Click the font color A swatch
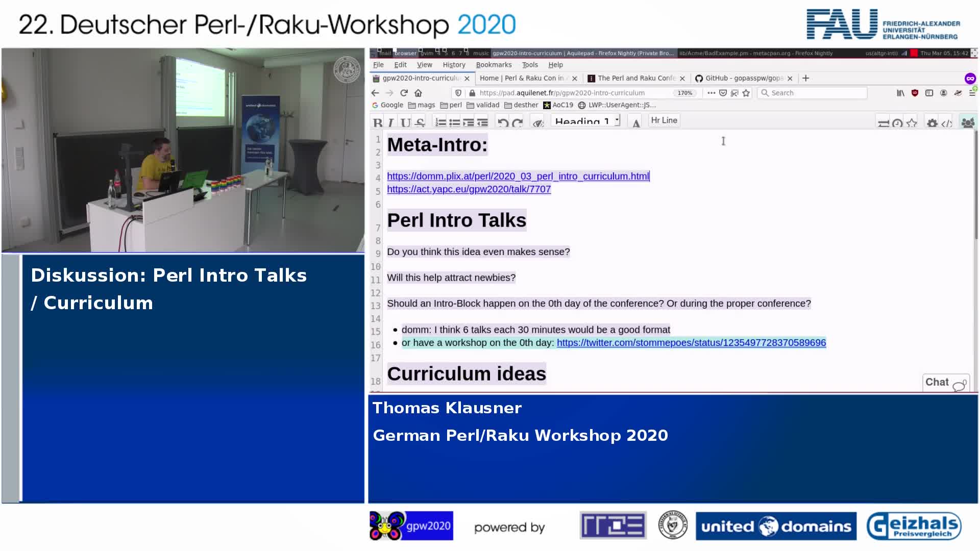Viewport: 980px width, 551px height. click(x=636, y=122)
